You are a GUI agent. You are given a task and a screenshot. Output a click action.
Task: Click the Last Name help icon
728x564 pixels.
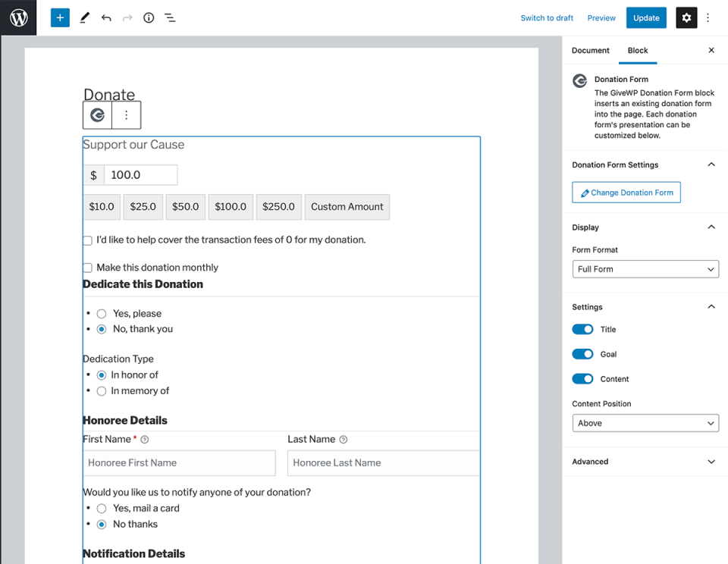coord(343,440)
